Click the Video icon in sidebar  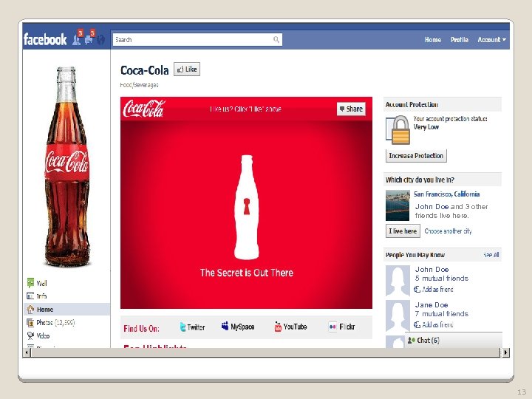30,335
